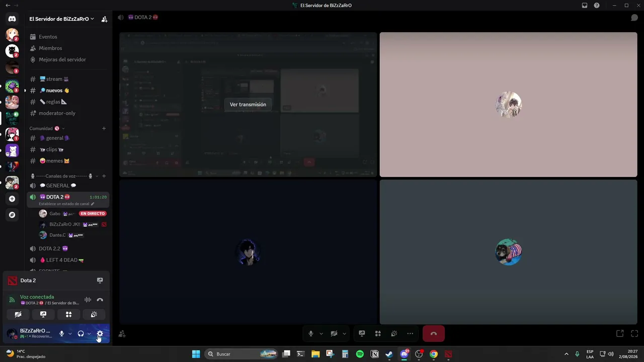Open the reglas channel
Screen dimensions: 644x362
(68, 102)
